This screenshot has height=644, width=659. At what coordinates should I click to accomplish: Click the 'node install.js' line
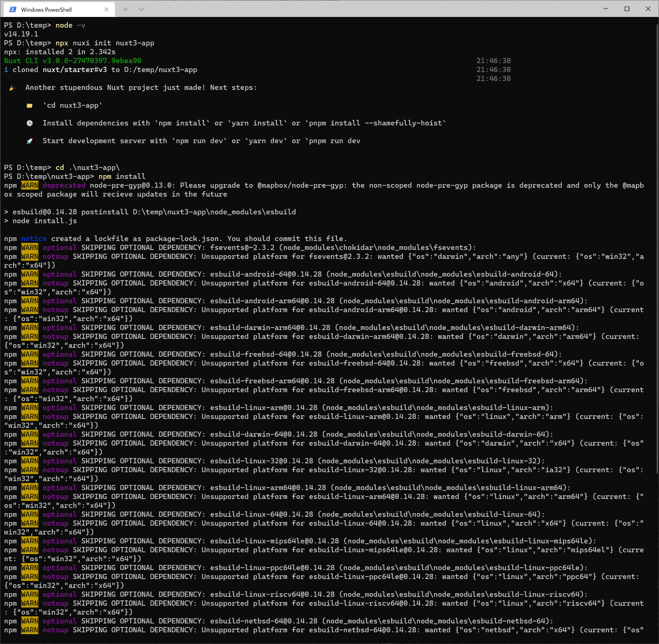click(x=40, y=221)
